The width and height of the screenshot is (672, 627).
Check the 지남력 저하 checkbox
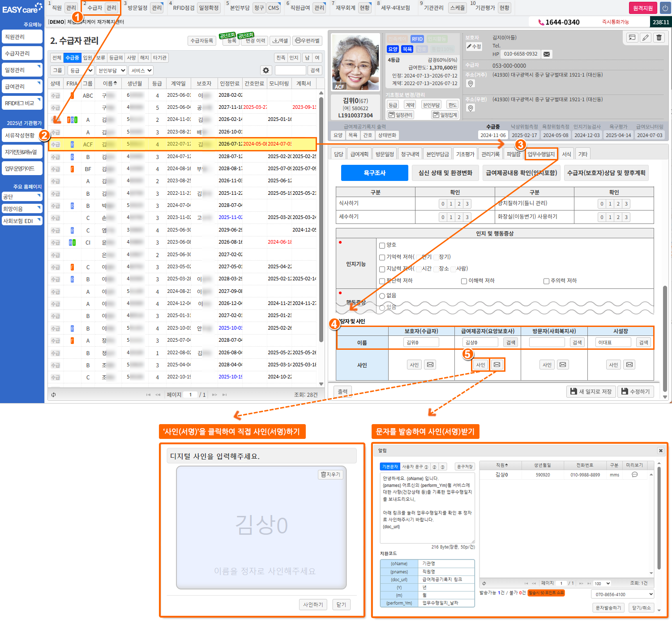(x=382, y=269)
